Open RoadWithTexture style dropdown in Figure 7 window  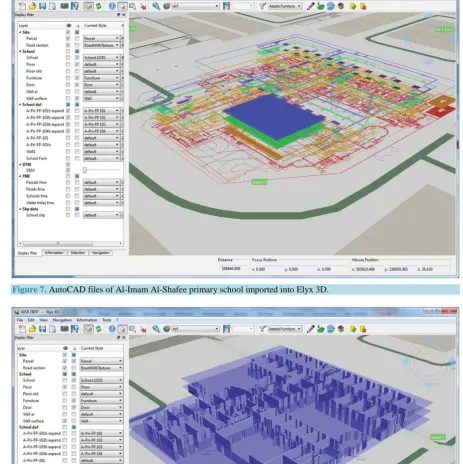click(101, 45)
